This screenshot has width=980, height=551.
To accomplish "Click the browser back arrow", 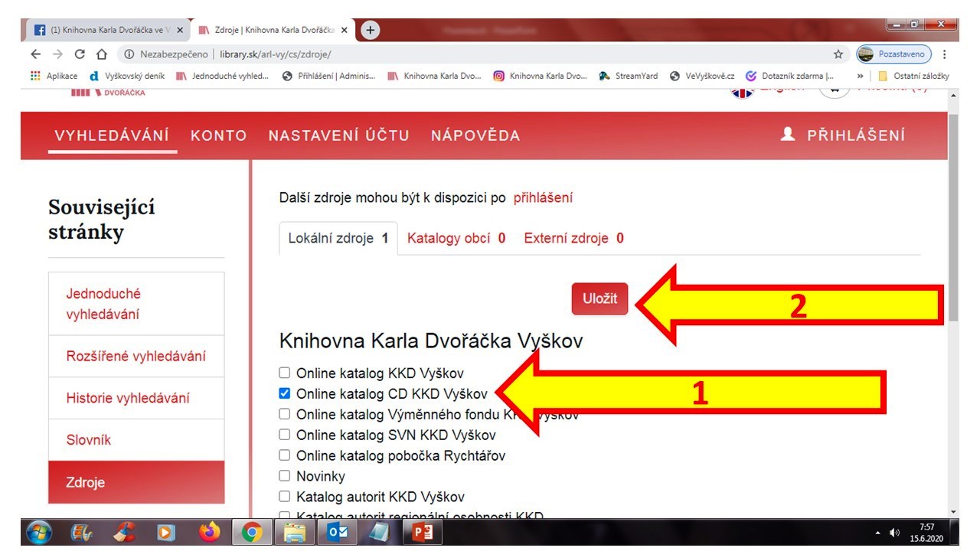I will (35, 54).
